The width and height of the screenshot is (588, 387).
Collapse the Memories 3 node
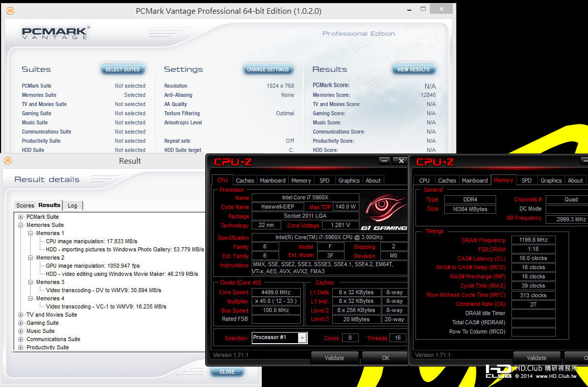pos(31,282)
